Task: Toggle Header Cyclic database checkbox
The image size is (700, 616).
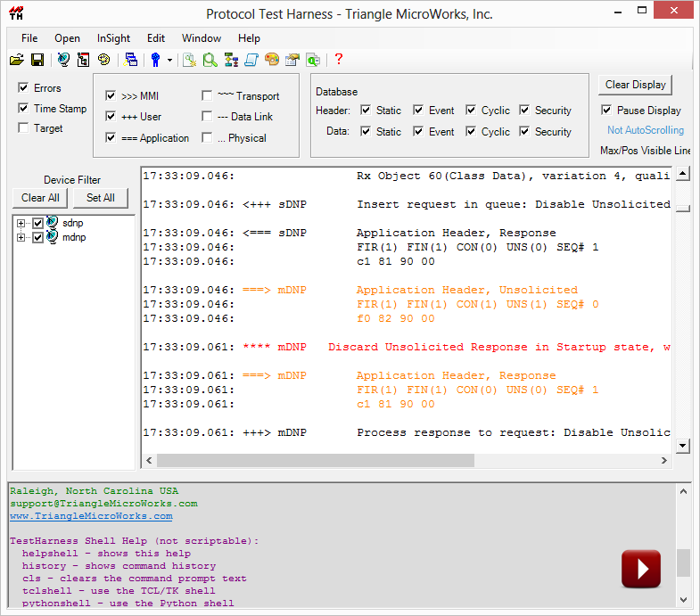Action: click(471, 110)
